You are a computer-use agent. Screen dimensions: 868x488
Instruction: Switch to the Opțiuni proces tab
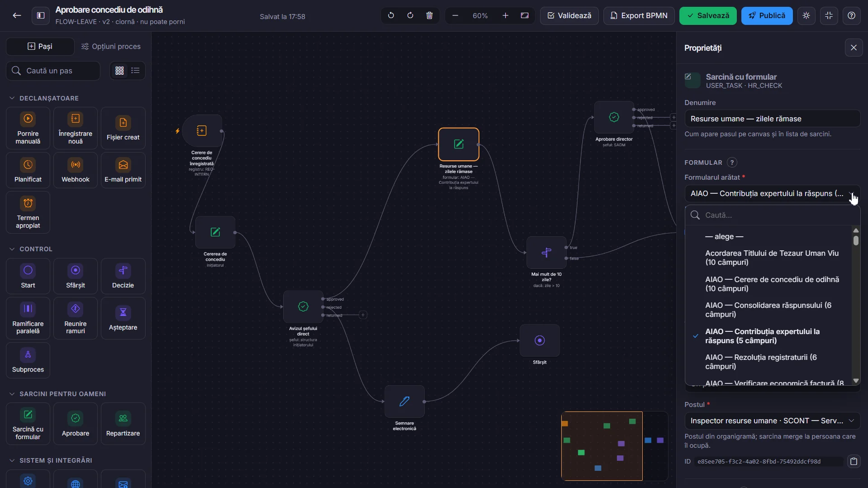coord(111,46)
